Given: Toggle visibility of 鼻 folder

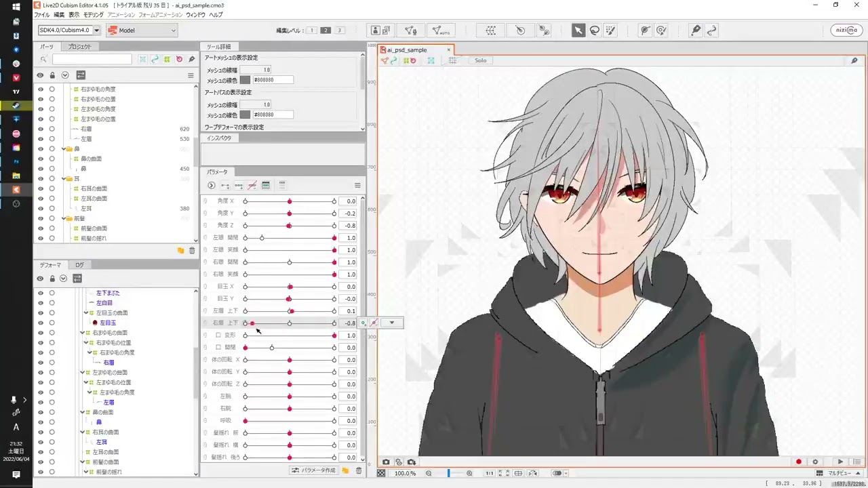Looking at the screenshot, I should click(41, 148).
